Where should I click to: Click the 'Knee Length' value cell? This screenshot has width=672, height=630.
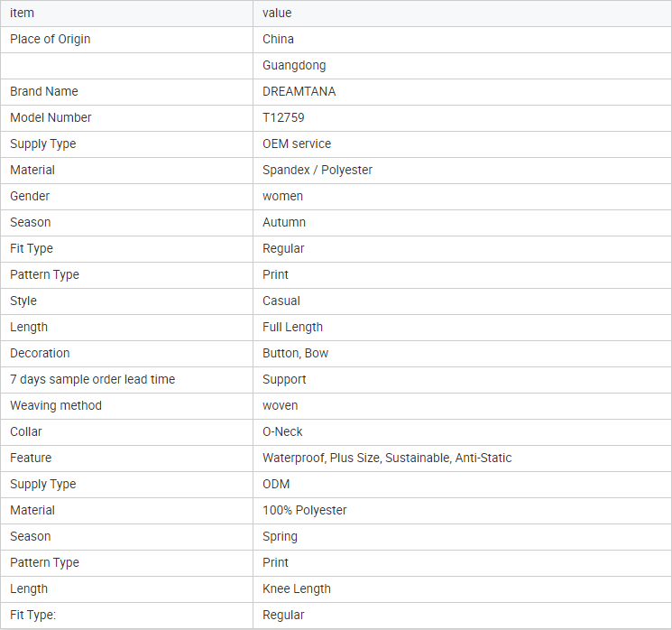pyautogui.click(x=297, y=588)
